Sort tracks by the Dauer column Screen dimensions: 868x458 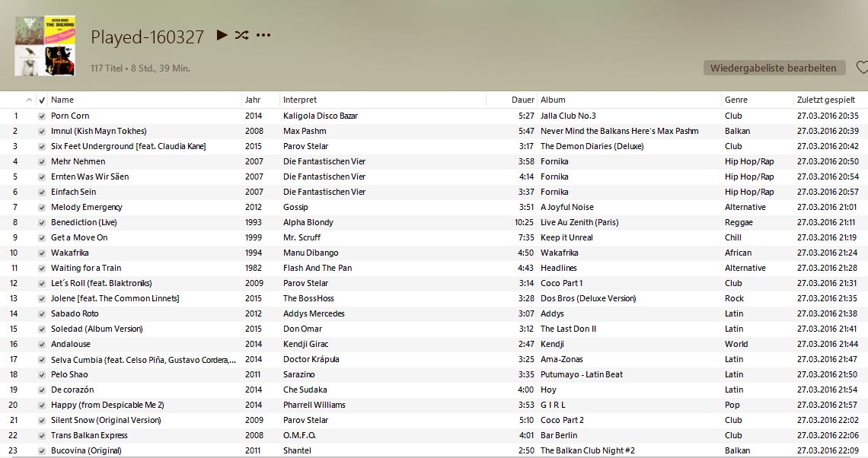[x=521, y=100]
